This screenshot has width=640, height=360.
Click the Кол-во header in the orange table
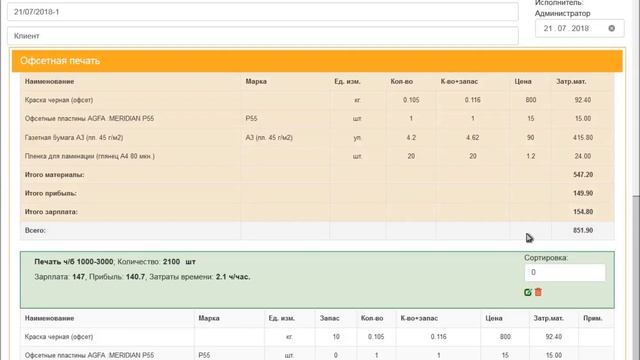pyautogui.click(x=402, y=82)
